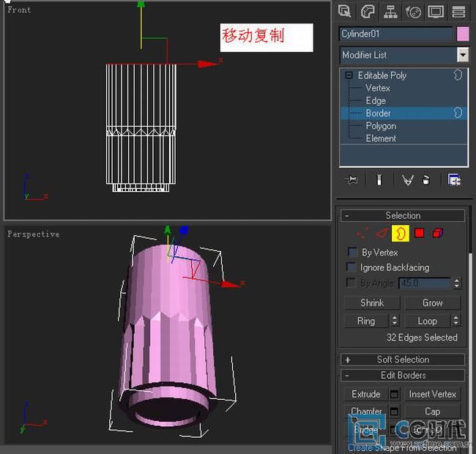Viewport: 476px width, 454px height.
Task: Click Make Unique icon below stack
Action: click(407, 180)
